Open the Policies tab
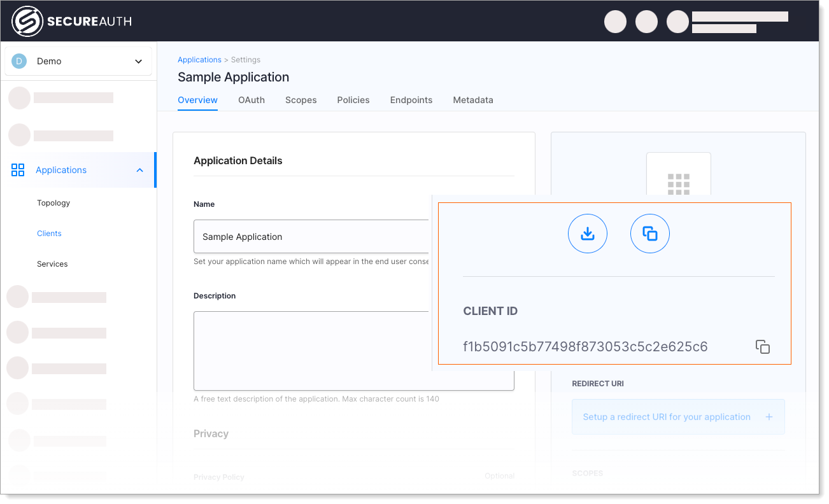This screenshot has height=504, width=829. click(353, 100)
